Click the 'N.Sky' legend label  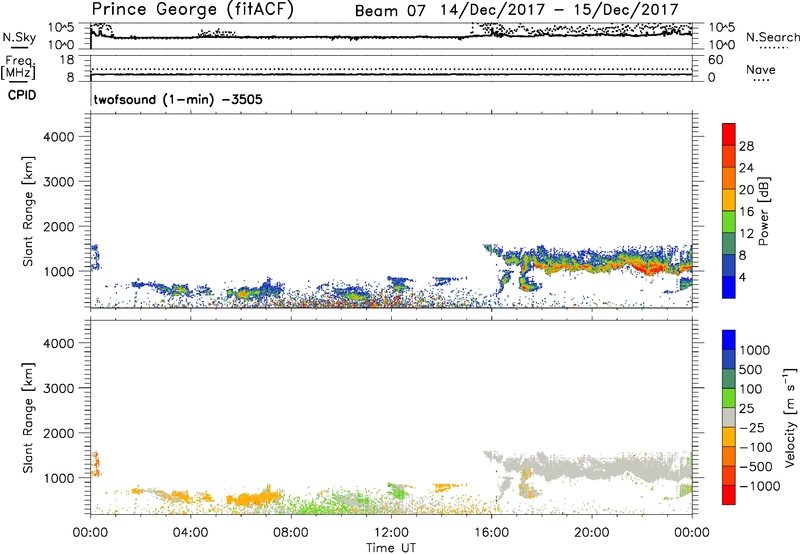pos(19,37)
